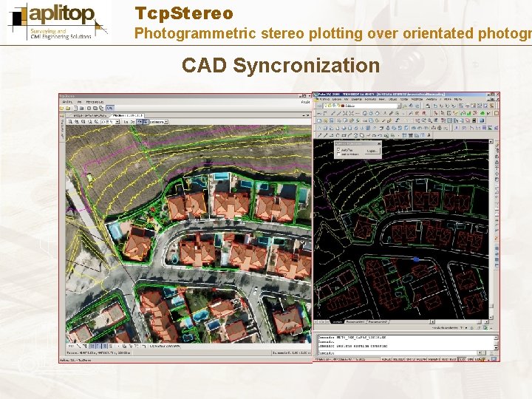The width and height of the screenshot is (532, 399).
Task: Switch to the active second tab in TcpStereo
Action: coord(128,116)
